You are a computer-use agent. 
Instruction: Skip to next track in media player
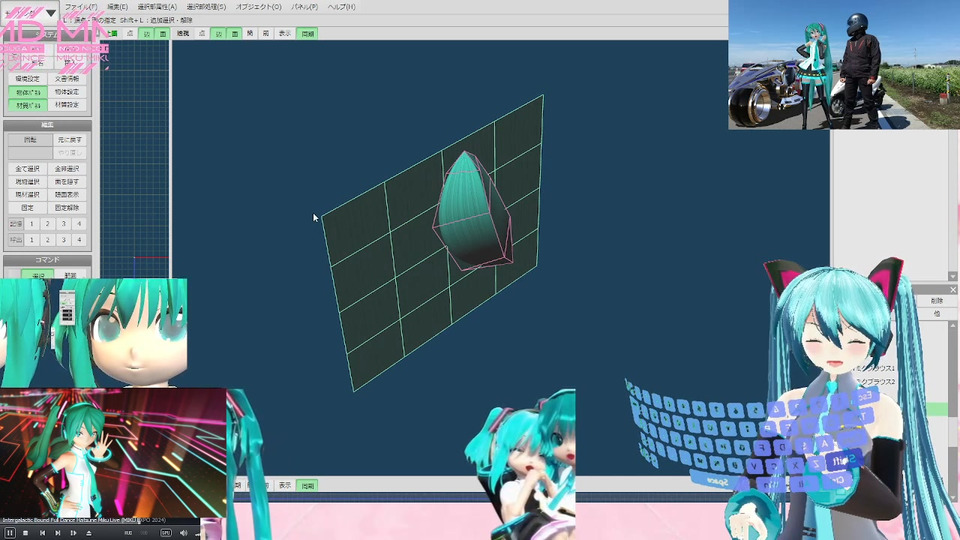[58, 533]
